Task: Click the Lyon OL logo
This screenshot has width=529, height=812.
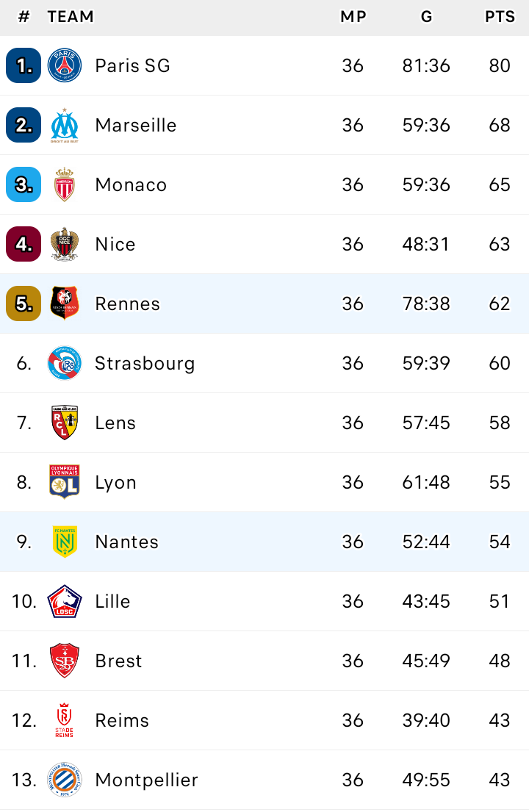Action: 65,482
